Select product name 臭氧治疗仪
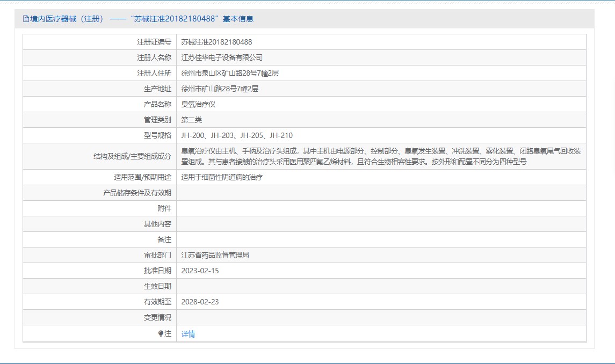Viewport: 615px width, 364px height. point(198,104)
